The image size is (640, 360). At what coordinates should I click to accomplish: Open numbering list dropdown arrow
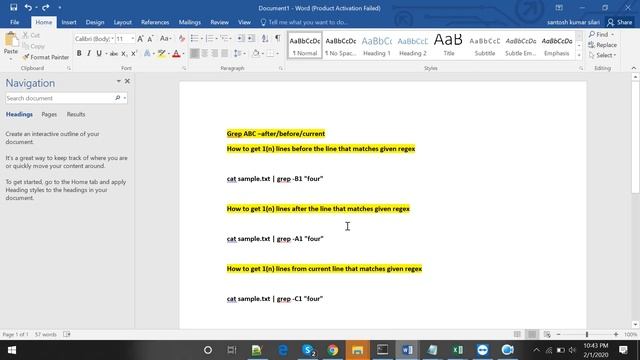(x=217, y=39)
